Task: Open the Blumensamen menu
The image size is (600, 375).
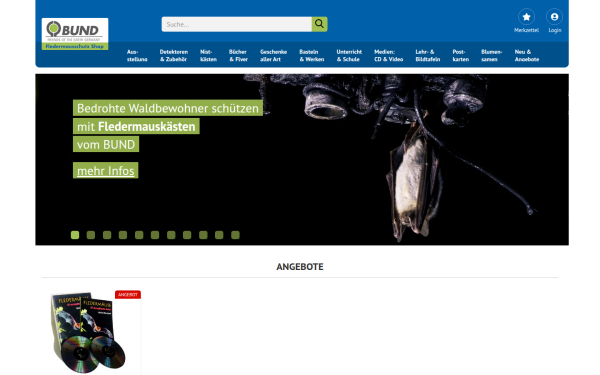Action: pyautogui.click(x=491, y=55)
